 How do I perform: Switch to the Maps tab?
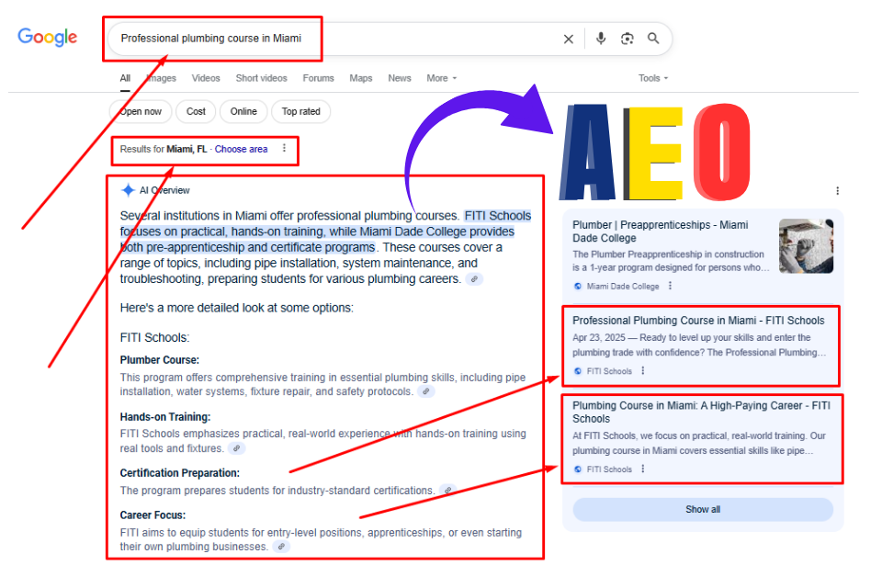point(361,78)
